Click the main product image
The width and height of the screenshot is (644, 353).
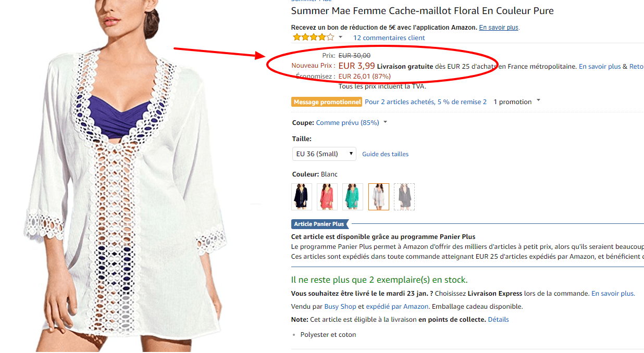point(125,177)
